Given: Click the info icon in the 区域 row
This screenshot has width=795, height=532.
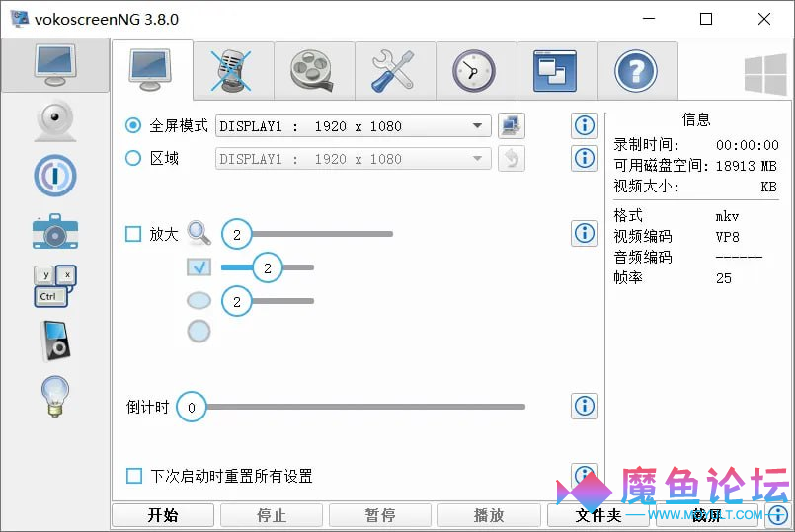Looking at the screenshot, I should click(585, 158).
